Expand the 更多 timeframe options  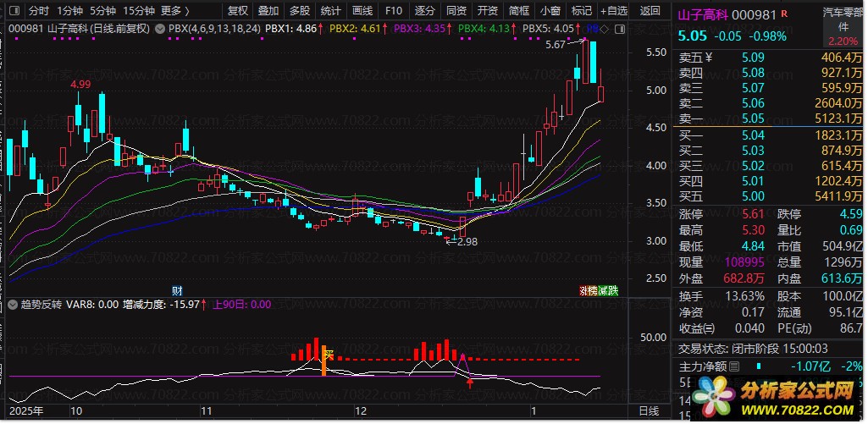point(174,11)
